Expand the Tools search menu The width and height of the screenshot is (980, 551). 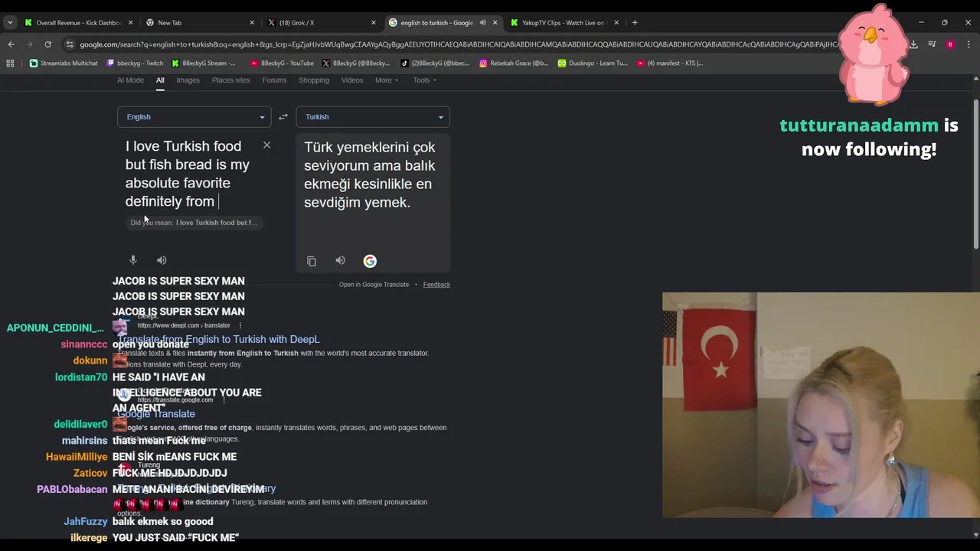(x=425, y=80)
